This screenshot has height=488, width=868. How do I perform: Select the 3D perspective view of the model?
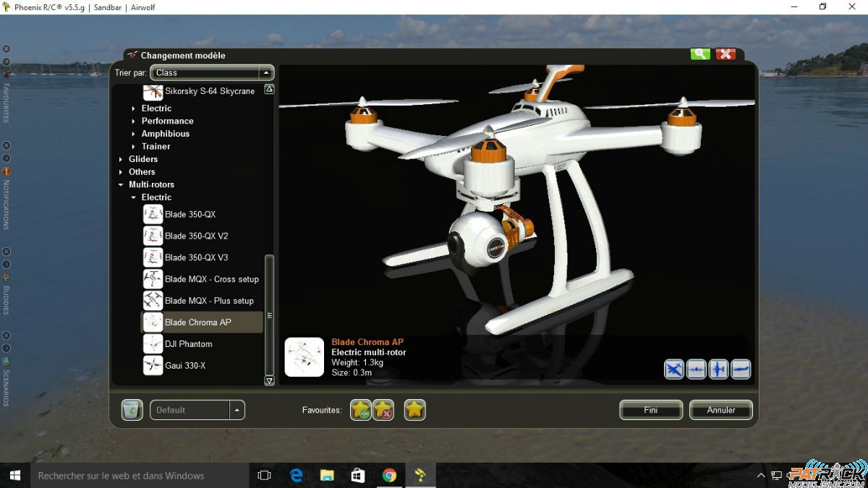click(673, 369)
